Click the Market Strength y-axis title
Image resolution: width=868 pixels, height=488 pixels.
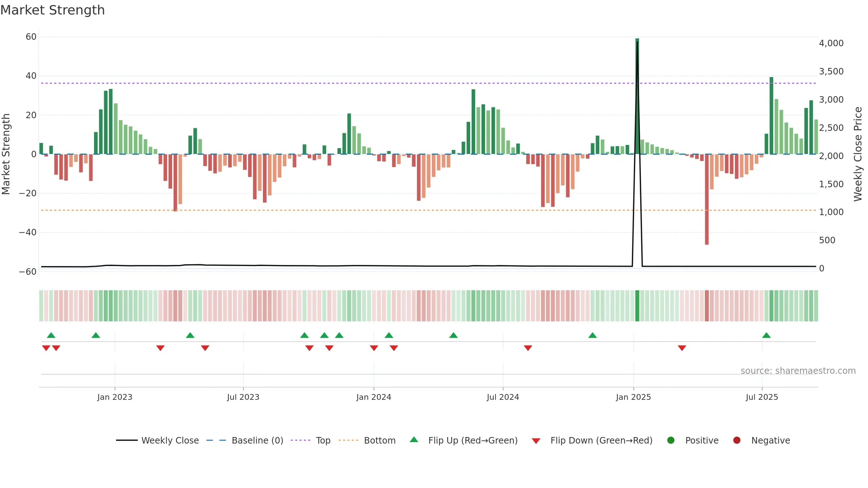(6, 154)
